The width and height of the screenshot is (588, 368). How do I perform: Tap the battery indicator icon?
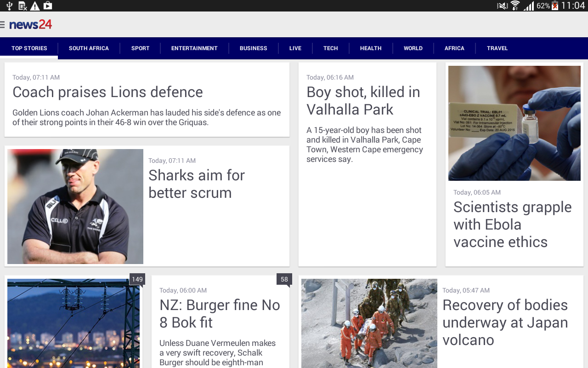555,6
